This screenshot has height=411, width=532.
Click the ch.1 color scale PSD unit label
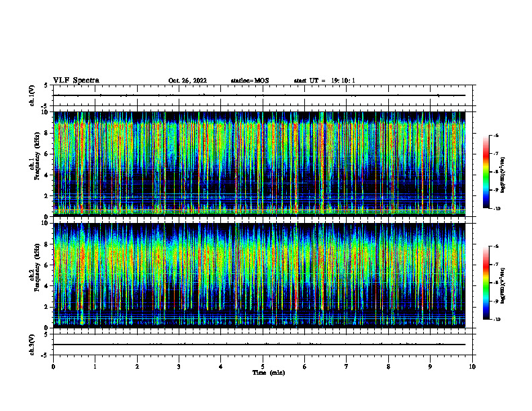click(x=502, y=175)
